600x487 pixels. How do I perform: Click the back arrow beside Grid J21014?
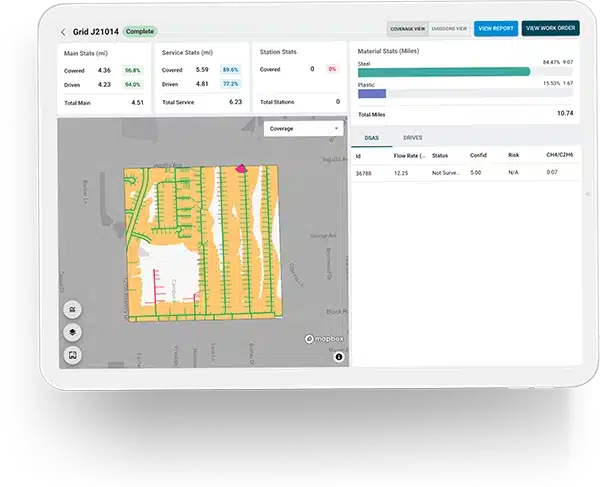point(64,32)
